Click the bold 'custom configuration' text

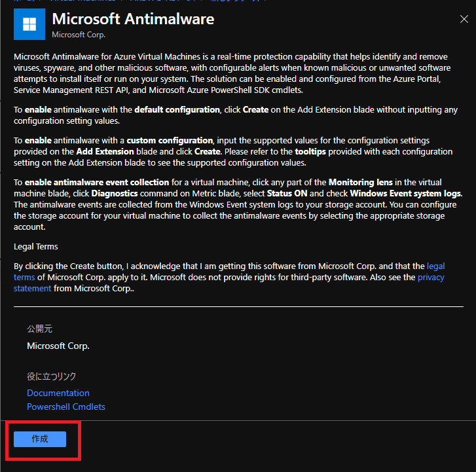point(170,141)
